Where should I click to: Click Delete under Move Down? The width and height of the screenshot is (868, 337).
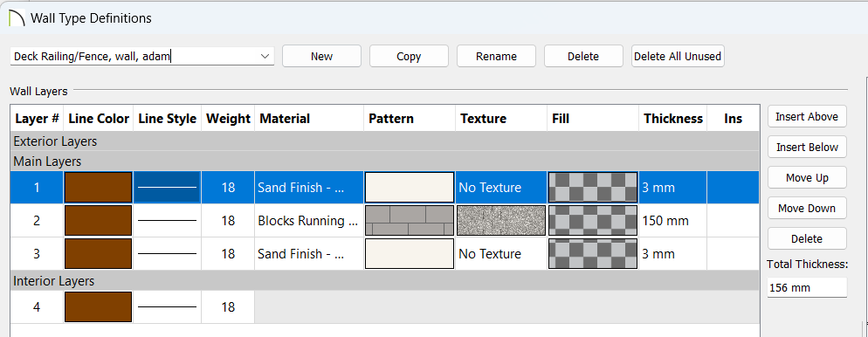pos(807,238)
